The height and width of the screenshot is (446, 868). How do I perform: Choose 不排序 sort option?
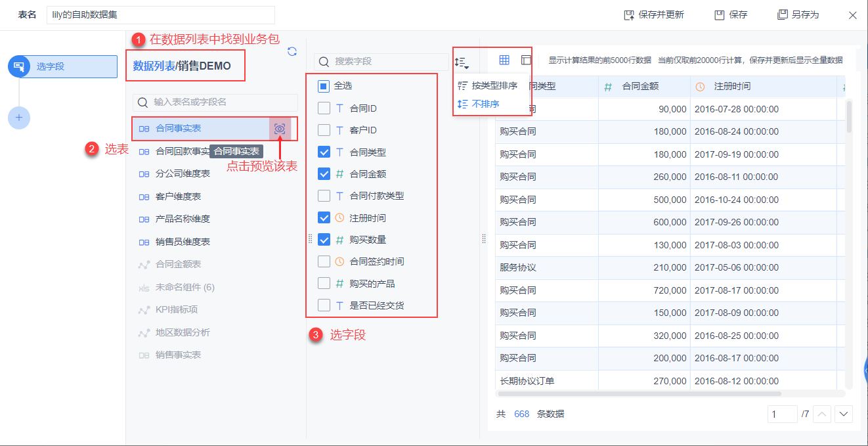pyautogui.click(x=479, y=104)
